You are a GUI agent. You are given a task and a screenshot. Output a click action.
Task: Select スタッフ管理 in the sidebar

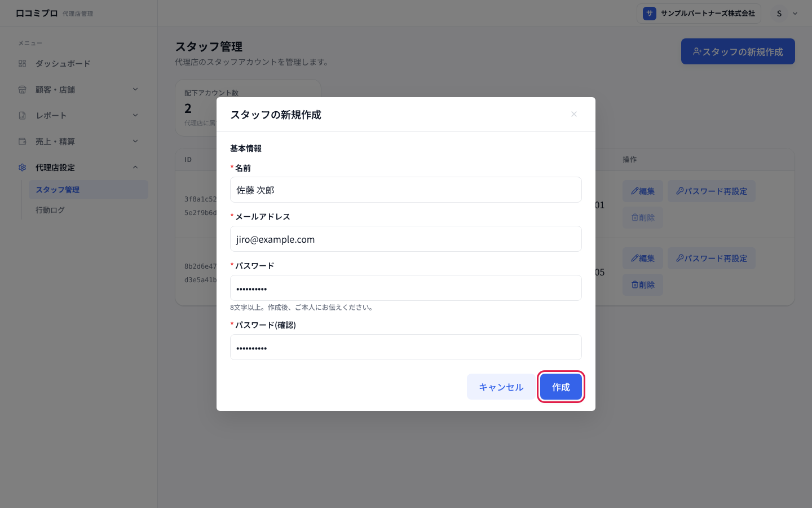(89, 190)
